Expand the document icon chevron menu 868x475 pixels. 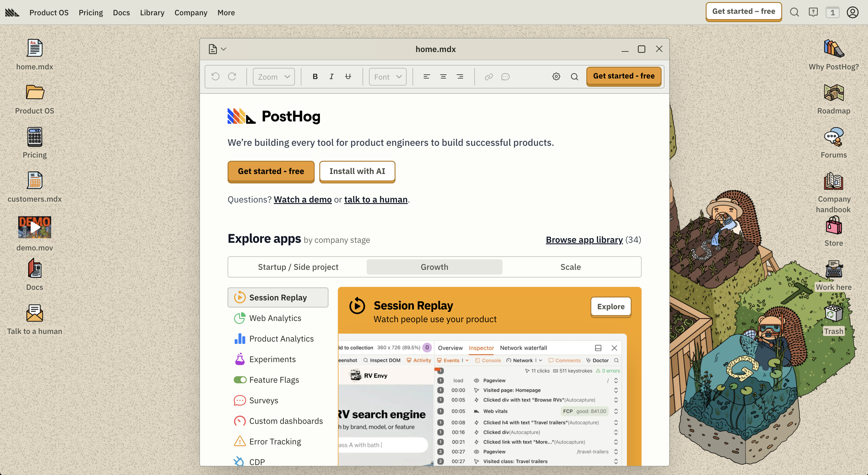point(223,49)
